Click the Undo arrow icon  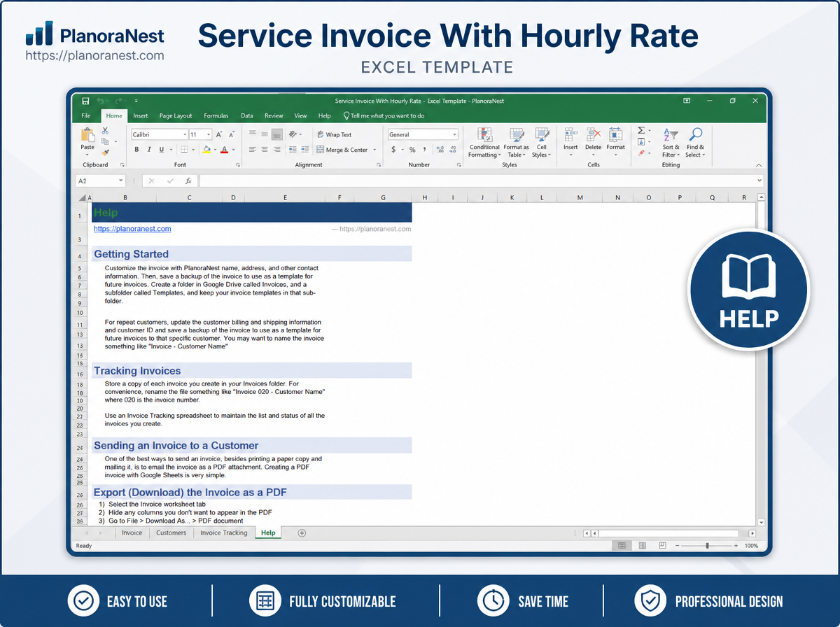(x=101, y=101)
